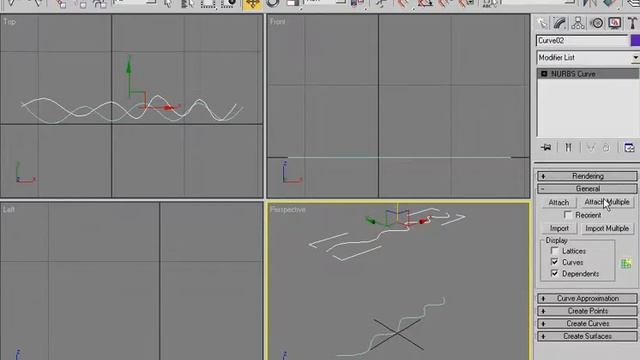Open the Motion command panel tab
Image resolution: width=640 pixels, height=360 pixels.
click(x=597, y=23)
